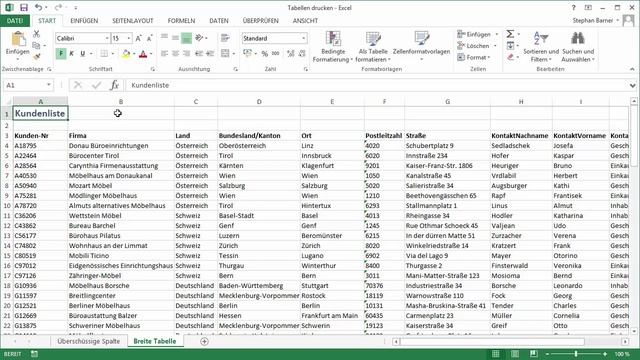Open the SEITENLAYOUT ribbon tab
The image size is (640, 360).
tap(133, 20)
